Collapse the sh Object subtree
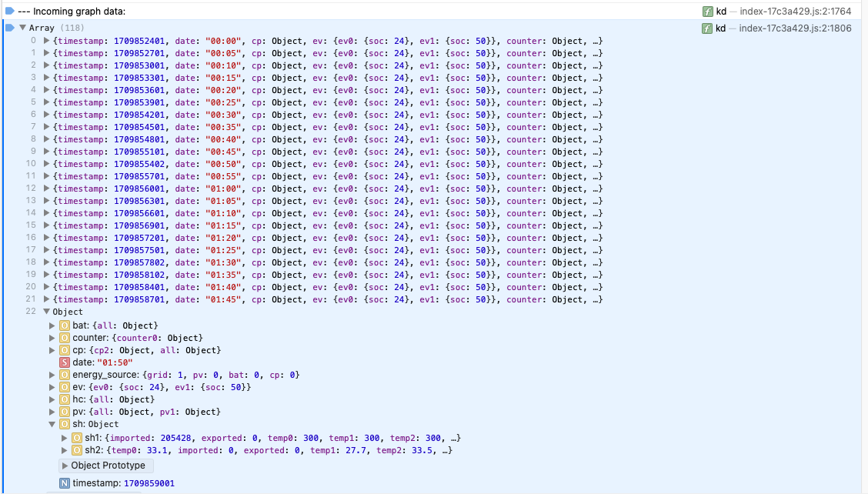 (x=52, y=424)
